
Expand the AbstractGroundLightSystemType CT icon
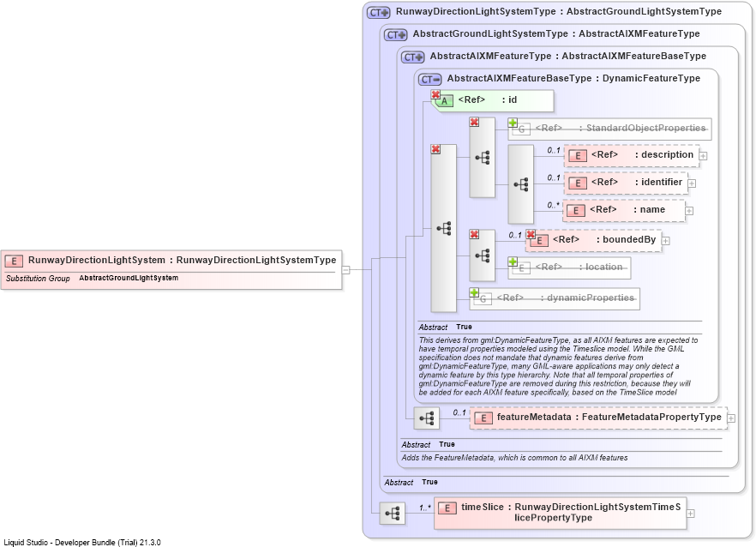(395, 35)
